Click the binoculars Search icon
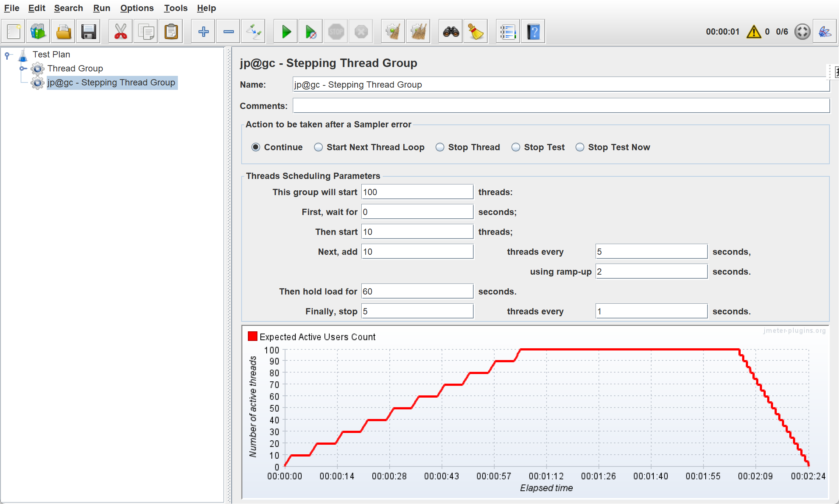The height and width of the screenshot is (504, 839). (451, 32)
